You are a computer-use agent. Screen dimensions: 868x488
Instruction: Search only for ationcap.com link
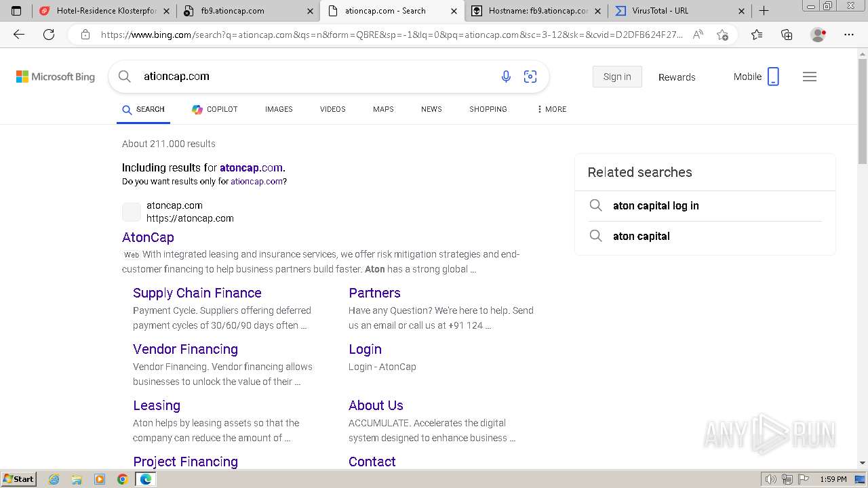pyautogui.click(x=256, y=182)
